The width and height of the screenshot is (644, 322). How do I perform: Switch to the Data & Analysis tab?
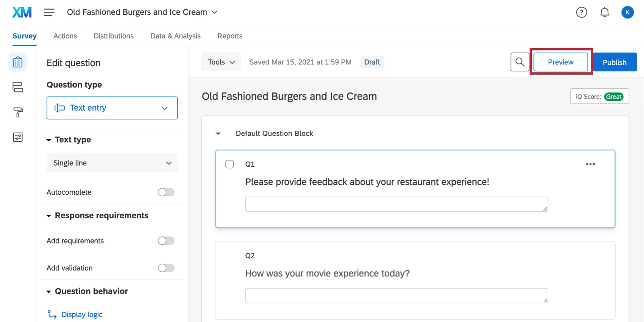click(x=175, y=36)
